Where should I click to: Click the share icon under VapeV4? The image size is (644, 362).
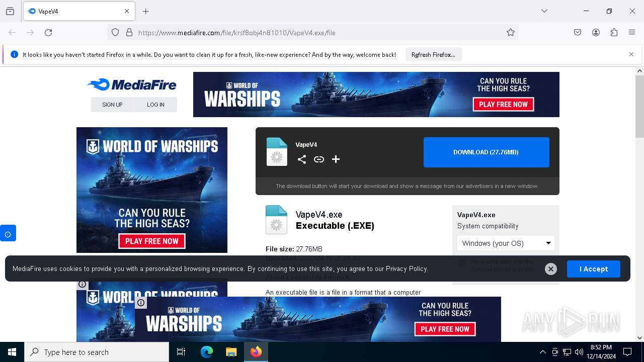pos(302,159)
